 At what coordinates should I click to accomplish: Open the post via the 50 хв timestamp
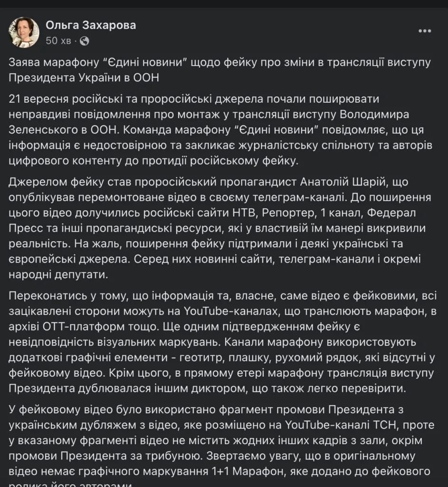58,41
